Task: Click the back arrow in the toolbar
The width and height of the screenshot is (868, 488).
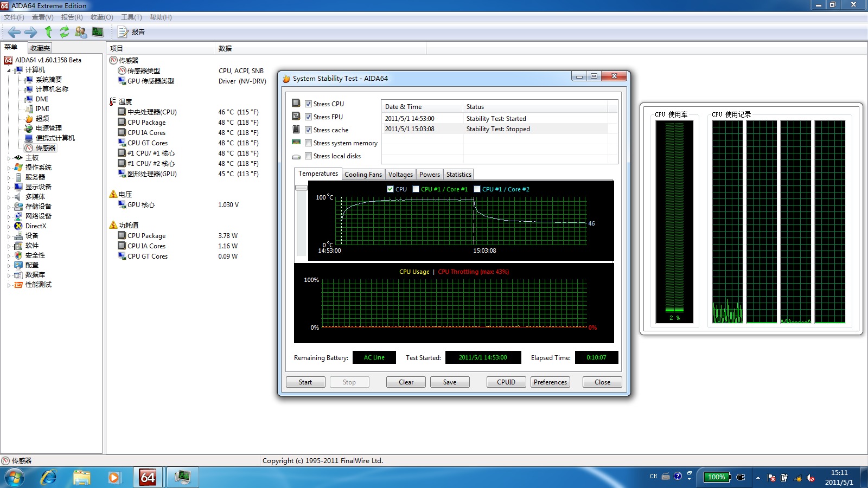Action: point(14,32)
